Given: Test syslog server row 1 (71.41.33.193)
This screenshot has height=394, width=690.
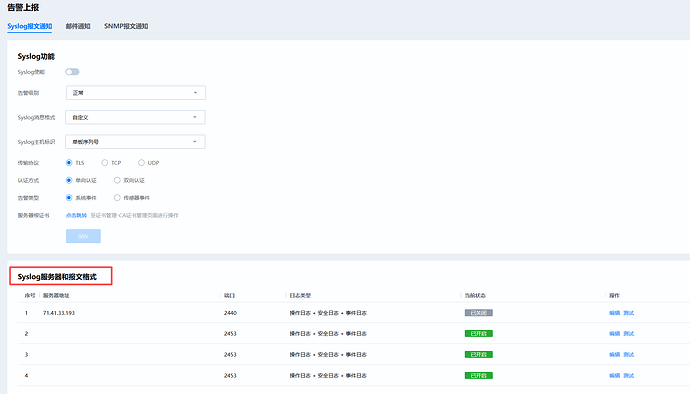Looking at the screenshot, I should 628,313.
